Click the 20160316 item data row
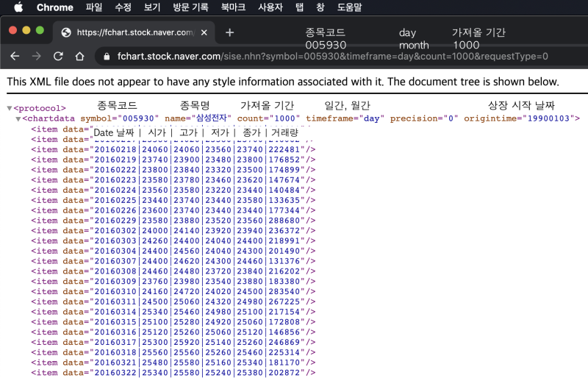588x378 pixels. (x=173, y=332)
